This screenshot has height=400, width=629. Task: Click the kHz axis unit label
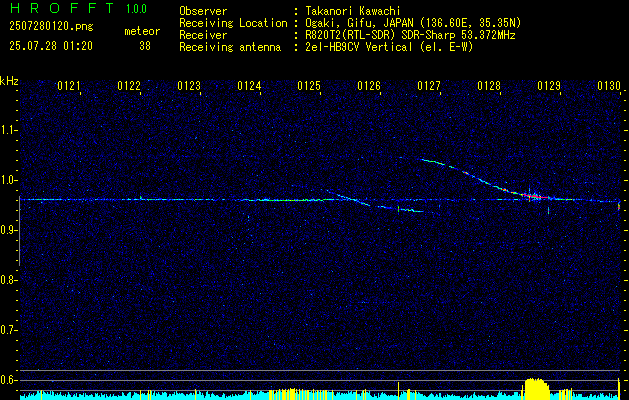click(x=9, y=81)
